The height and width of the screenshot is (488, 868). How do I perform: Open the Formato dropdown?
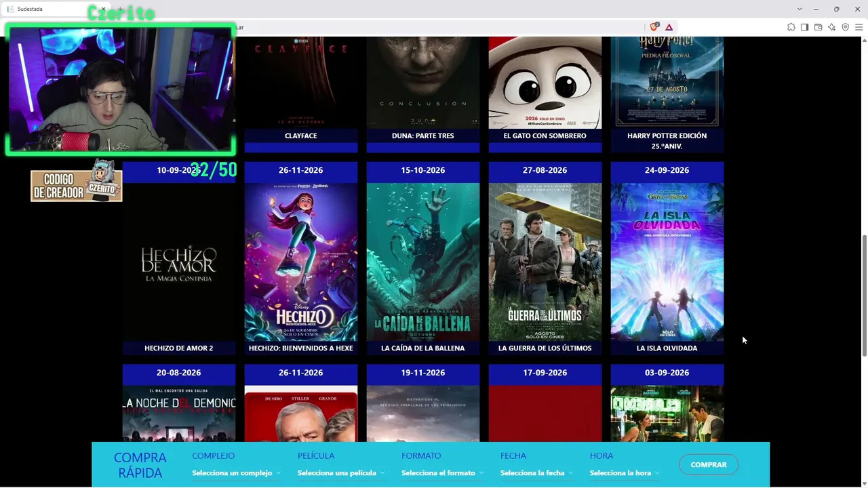(x=443, y=473)
